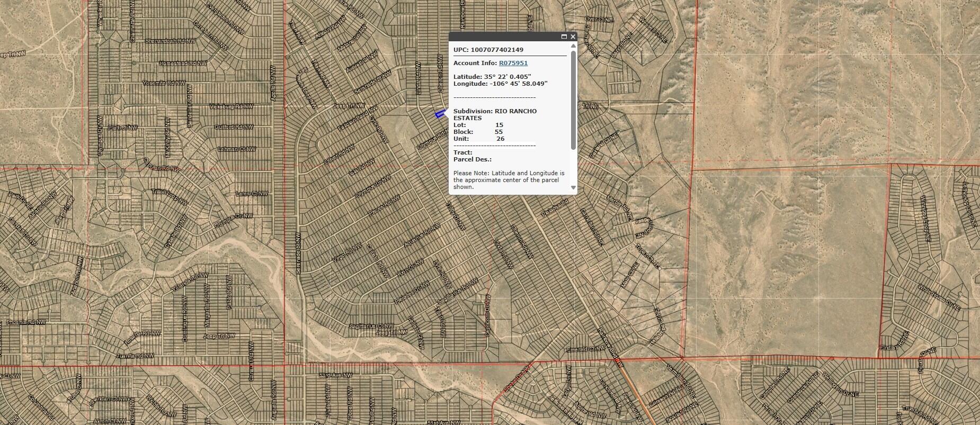This screenshot has width=980, height=425.
Task: Click the Latitude value in the popup
Action: pyautogui.click(x=507, y=77)
